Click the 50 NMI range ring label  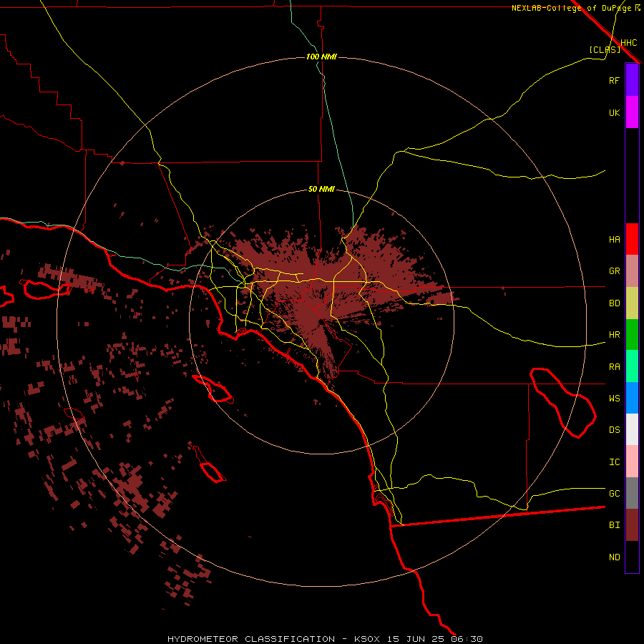321,189
